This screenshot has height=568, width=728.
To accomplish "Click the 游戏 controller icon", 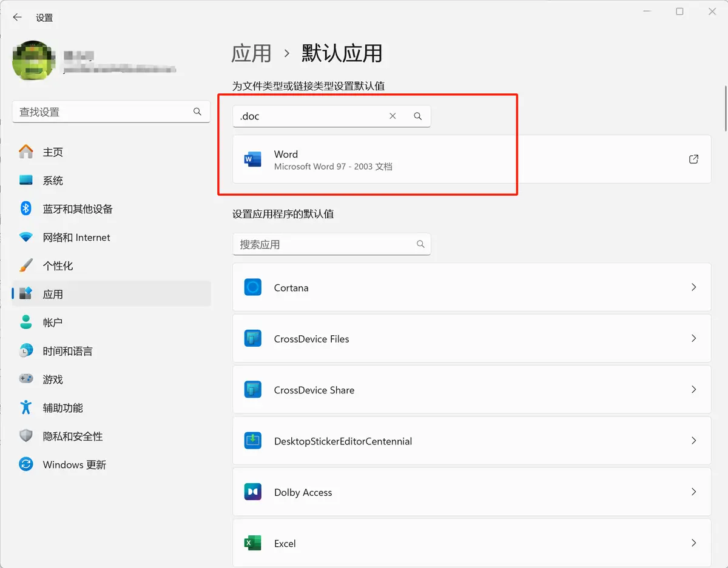I will pos(26,378).
